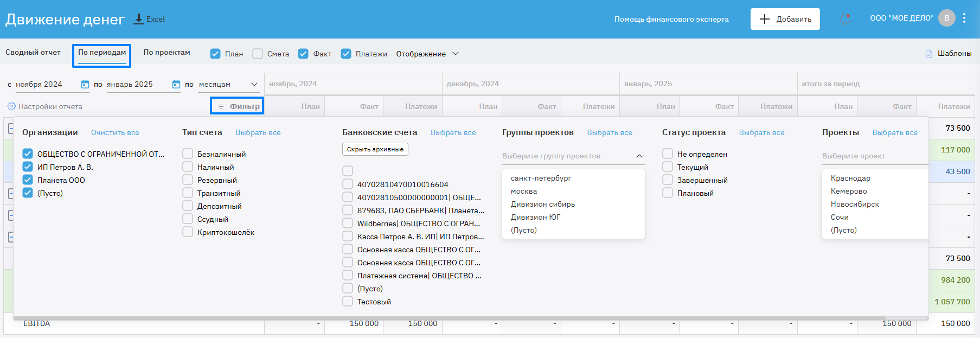The height and width of the screenshot is (338, 980).
Task: Select Новосибирск project
Action: pos(855,204)
